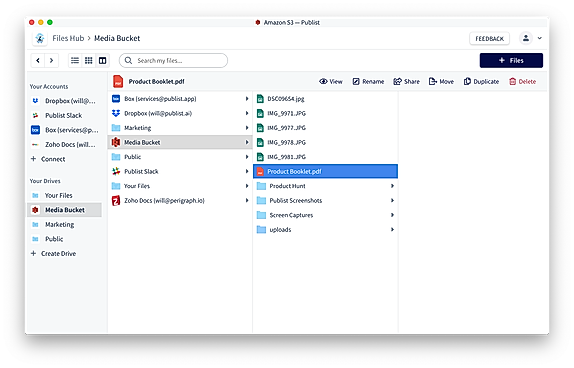Click Create Drive
Image resolution: width=574 pixels, height=368 pixels.
coord(53,253)
